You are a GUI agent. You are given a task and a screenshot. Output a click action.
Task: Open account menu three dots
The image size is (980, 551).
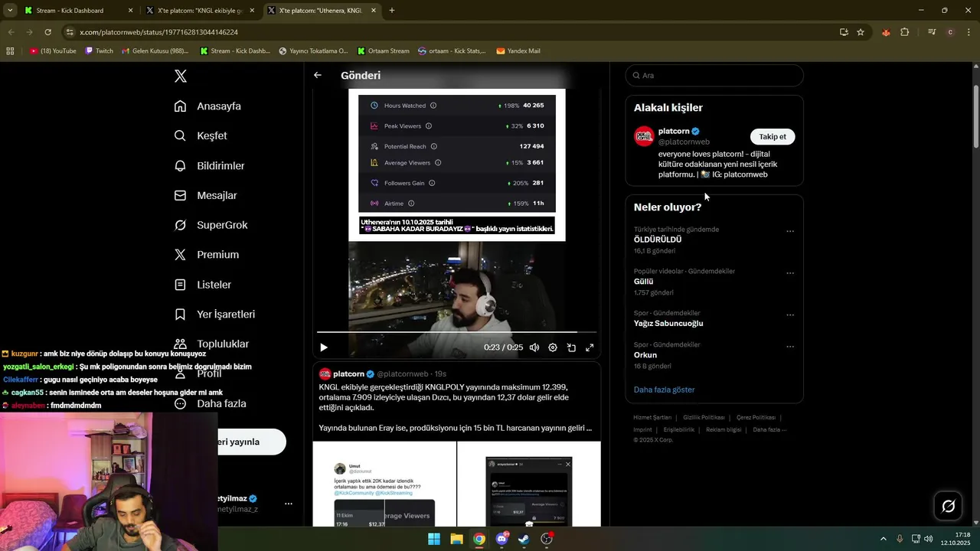pyautogui.click(x=289, y=504)
